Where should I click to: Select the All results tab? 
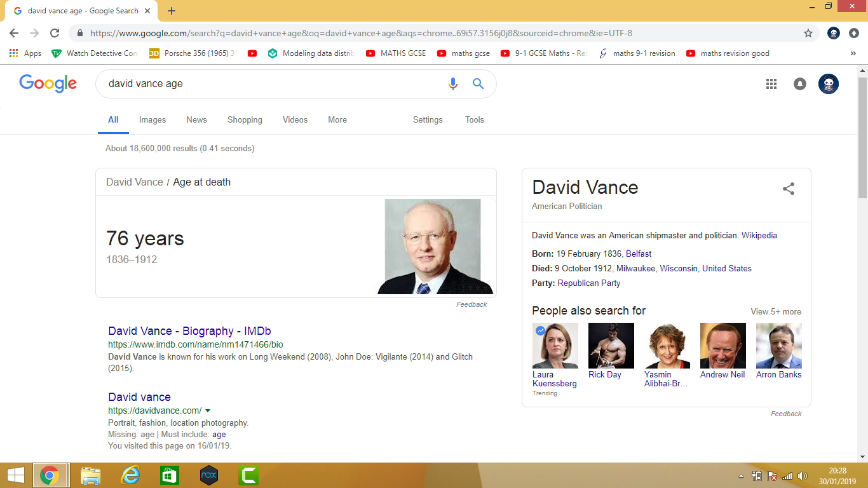113,119
